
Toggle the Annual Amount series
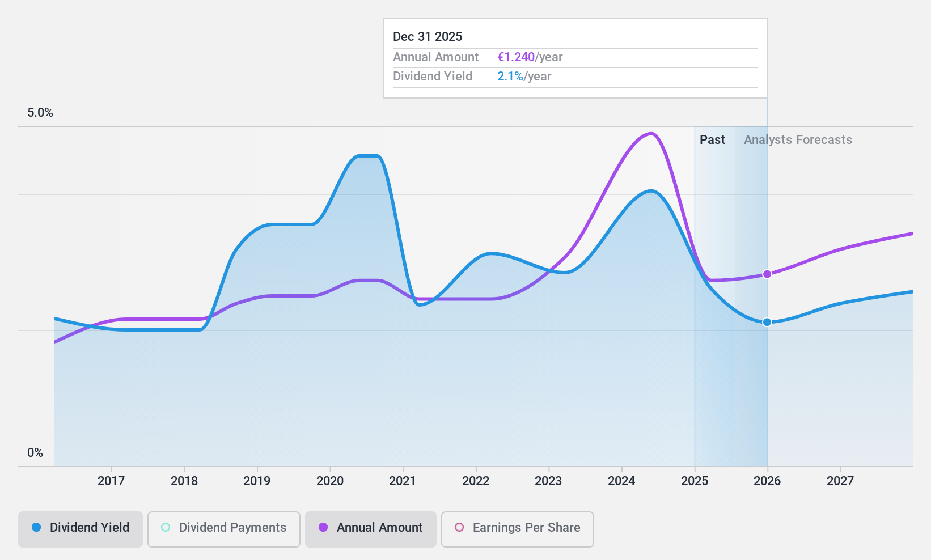(371, 529)
